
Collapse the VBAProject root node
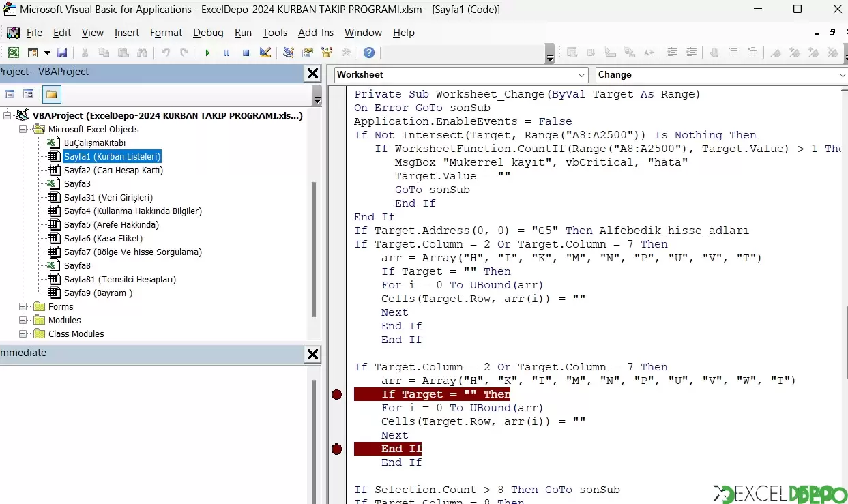point(8,115)
